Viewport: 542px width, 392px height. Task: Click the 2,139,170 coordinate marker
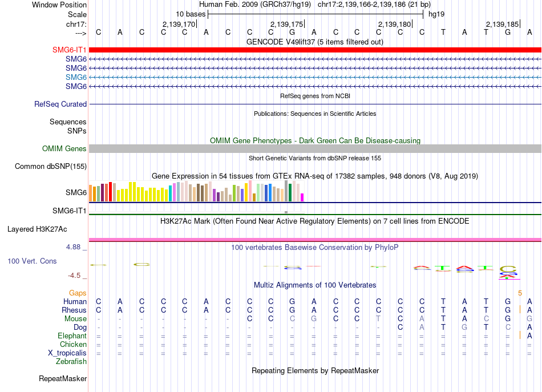(179, 24)
